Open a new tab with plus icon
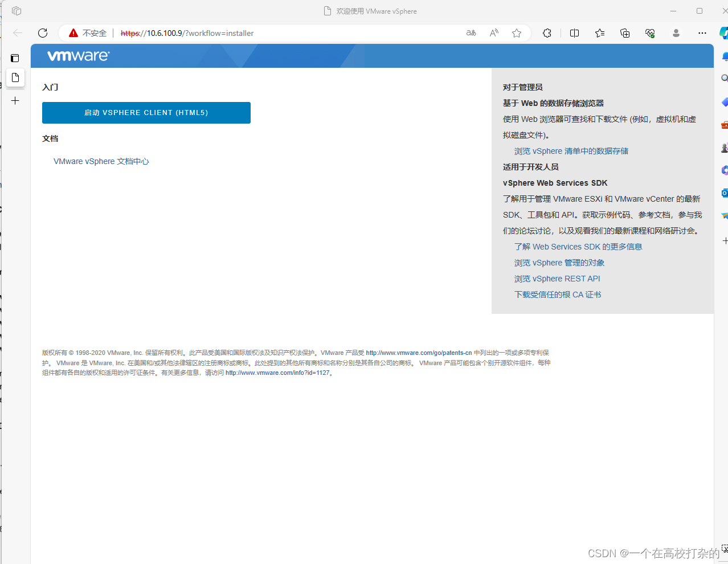728x564 pixels. click(15, 101)
